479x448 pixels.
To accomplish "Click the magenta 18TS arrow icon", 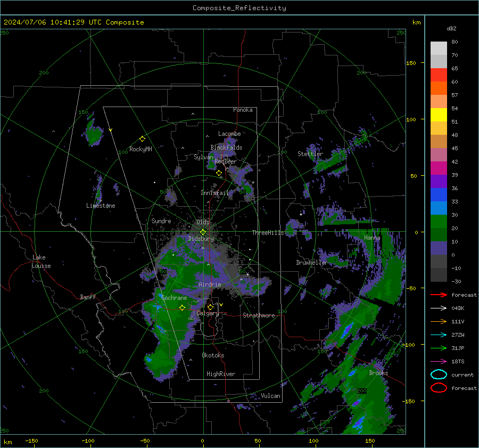I will [x=439, y=362].
